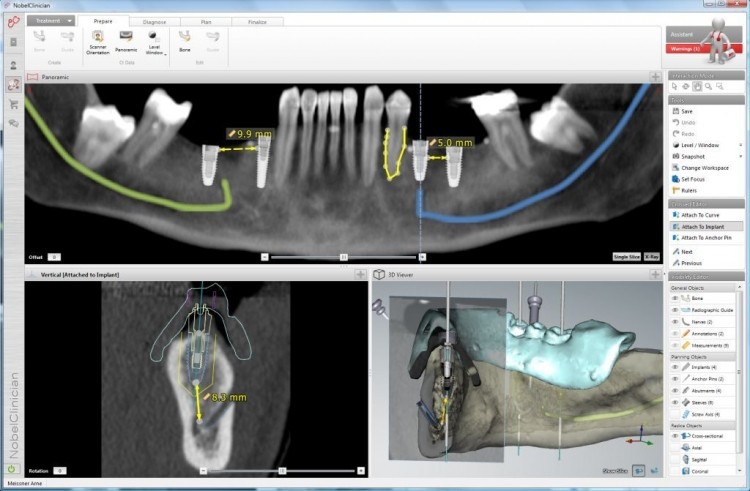Click the Single Slice button
The height and width of the screenshot is (491, 750).
click(627, 257)
